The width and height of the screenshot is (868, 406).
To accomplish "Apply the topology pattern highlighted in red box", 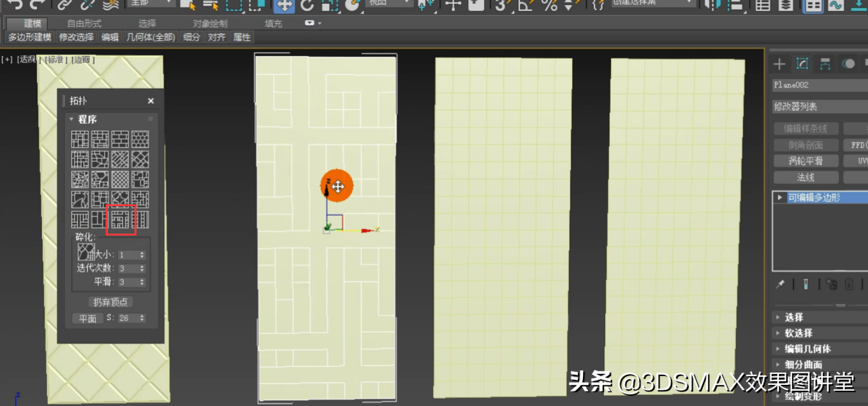I will 121,220.
